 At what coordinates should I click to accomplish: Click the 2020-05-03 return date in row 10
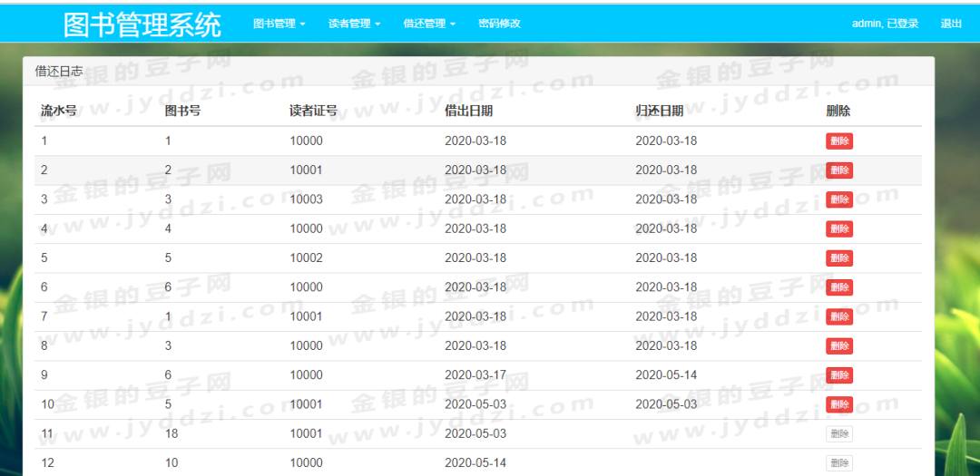coord(666,404)
